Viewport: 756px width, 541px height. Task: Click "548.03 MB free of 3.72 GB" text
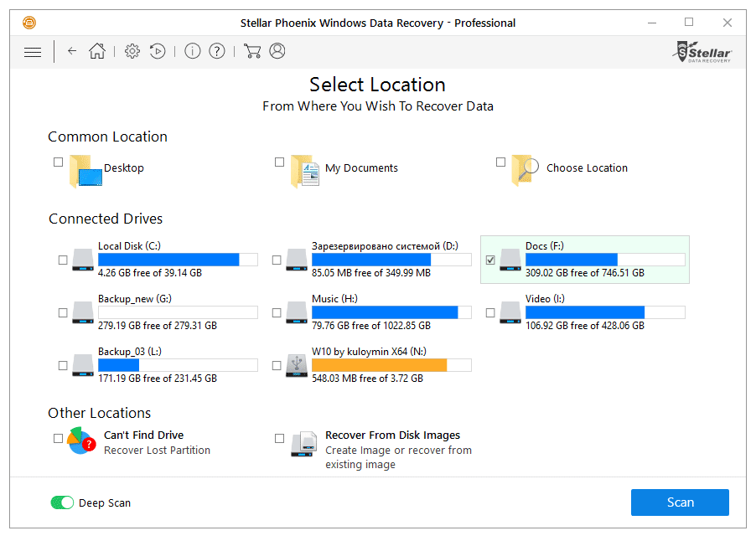[367, 379]
